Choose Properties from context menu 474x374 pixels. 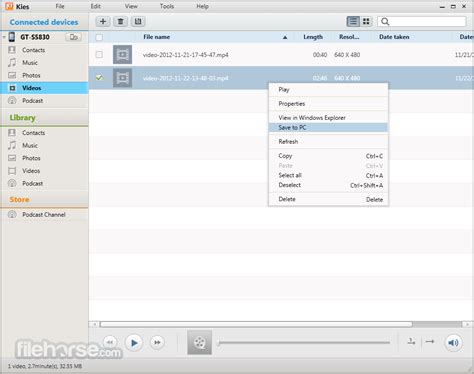coord(328,104)
